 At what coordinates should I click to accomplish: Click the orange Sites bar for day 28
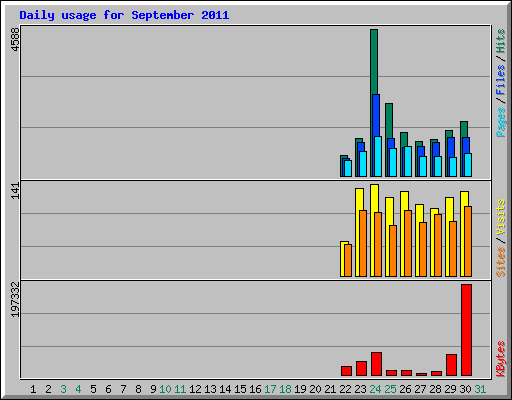coord(438,245)
